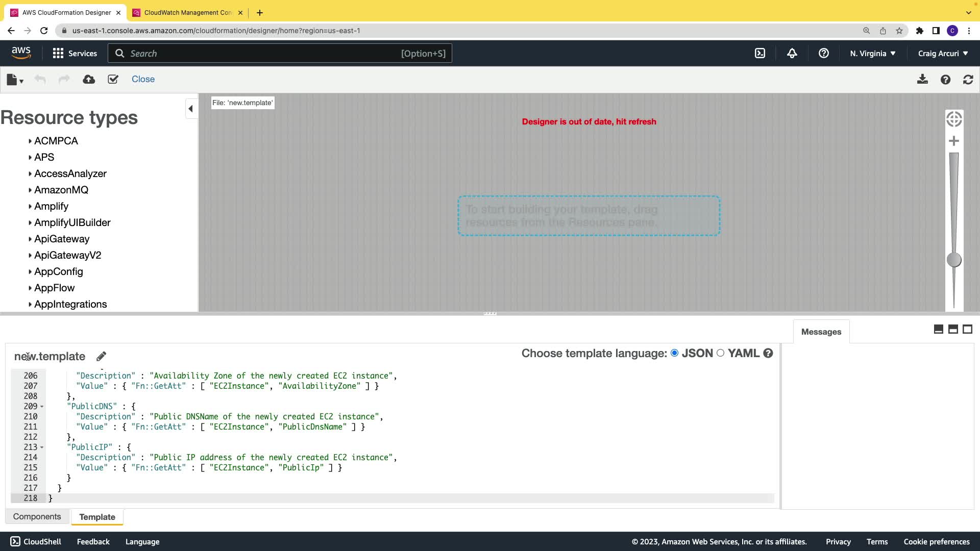
Task: Select JSON template language
Action: (x=674, y=353)
